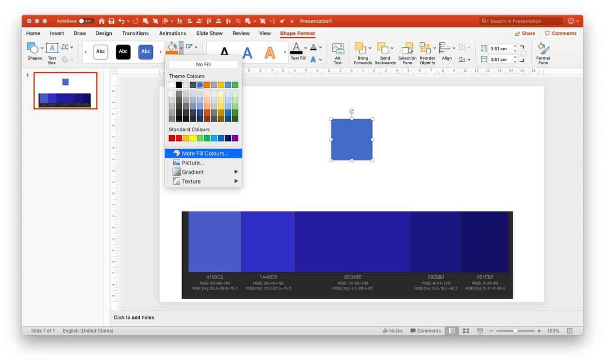
Task: Click the Align icon
Action: point(445,47)
